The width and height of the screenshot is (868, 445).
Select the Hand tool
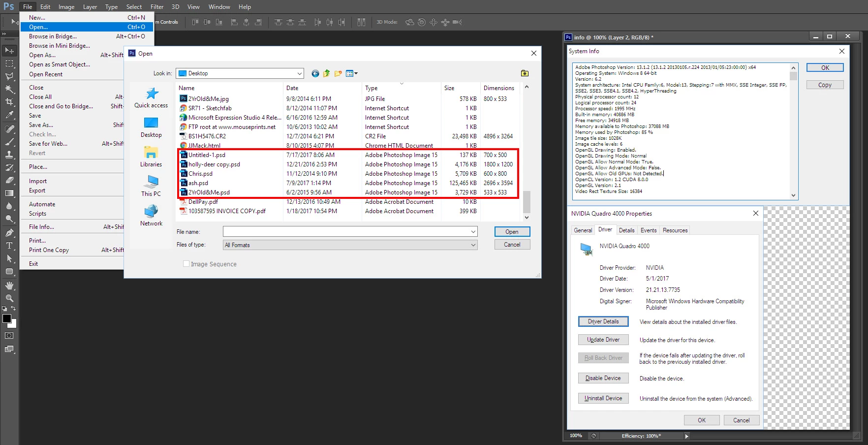coord(9,286)
